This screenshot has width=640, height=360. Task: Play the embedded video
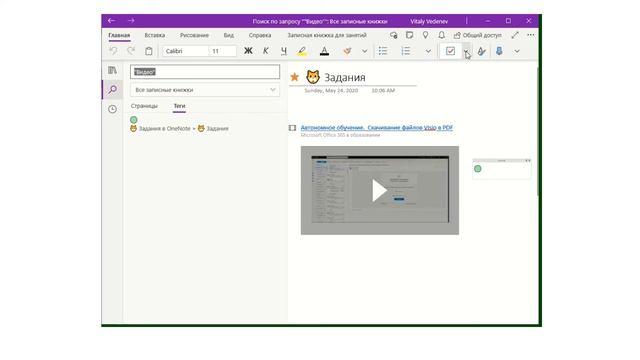(x=380, y=191)
